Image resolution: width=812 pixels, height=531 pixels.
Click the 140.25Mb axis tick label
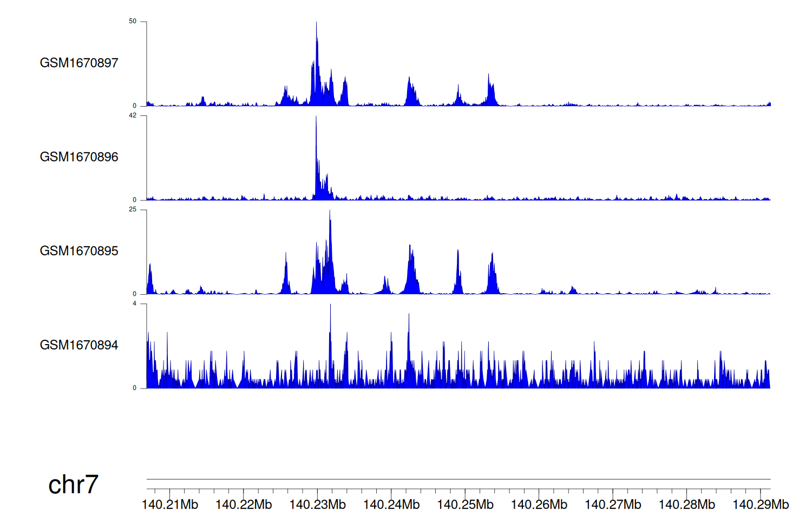466,505
